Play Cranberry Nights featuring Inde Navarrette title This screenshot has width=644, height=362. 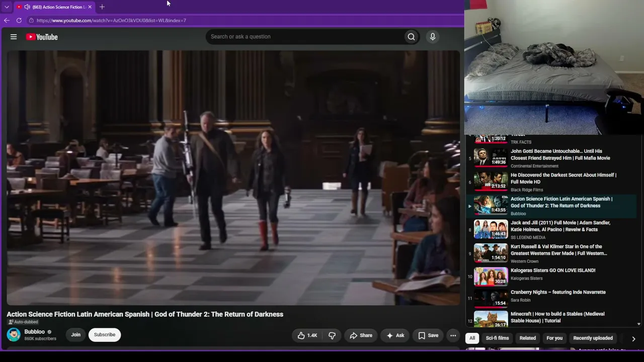(x=558, y=292)
